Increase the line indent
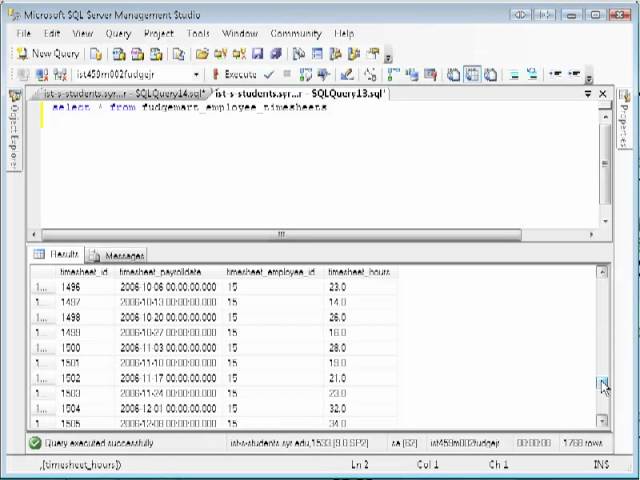 [574, 75]
